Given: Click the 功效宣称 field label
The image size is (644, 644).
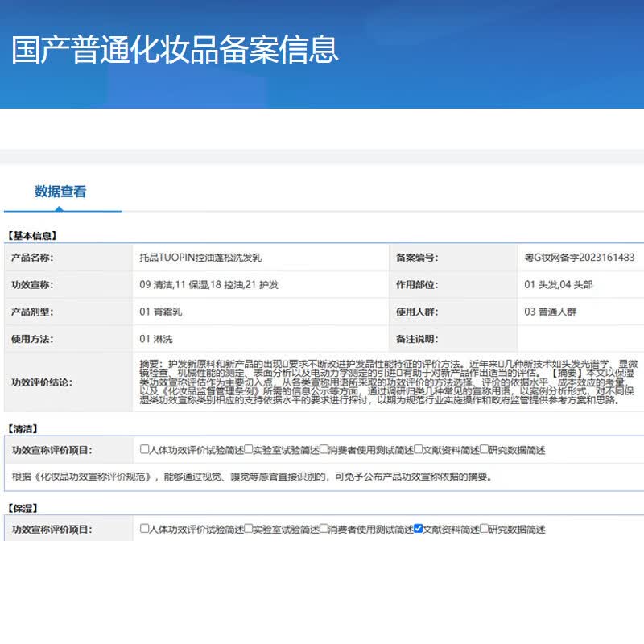Looking at the screenshot, I should coord(32,285).
